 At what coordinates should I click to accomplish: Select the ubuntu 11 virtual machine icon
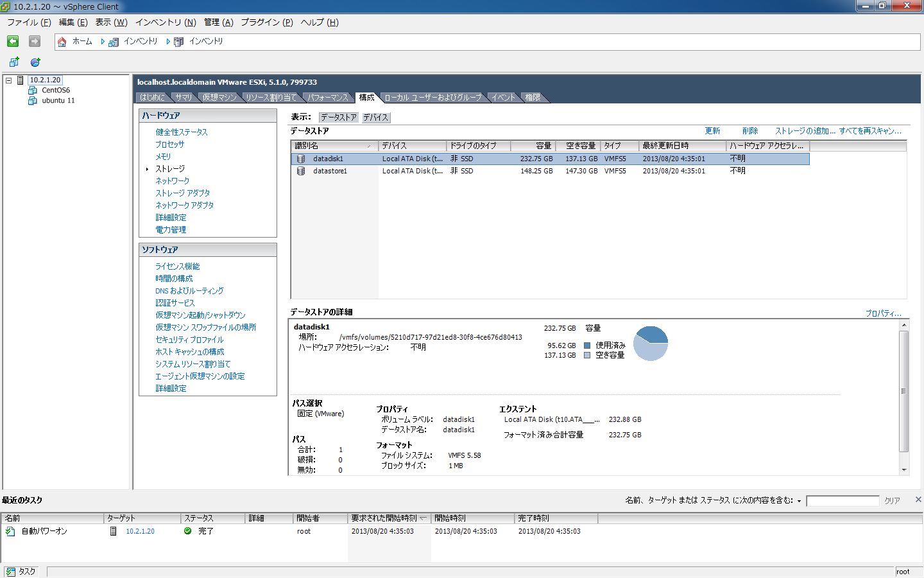pyautogui.click(x=33, y=101)
